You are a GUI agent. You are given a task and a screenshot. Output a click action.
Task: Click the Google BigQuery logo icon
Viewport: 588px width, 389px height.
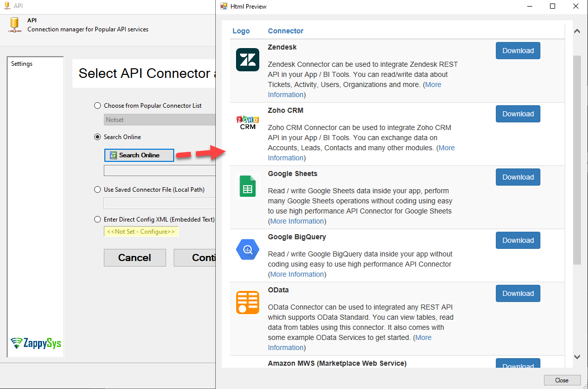(248, 249)
